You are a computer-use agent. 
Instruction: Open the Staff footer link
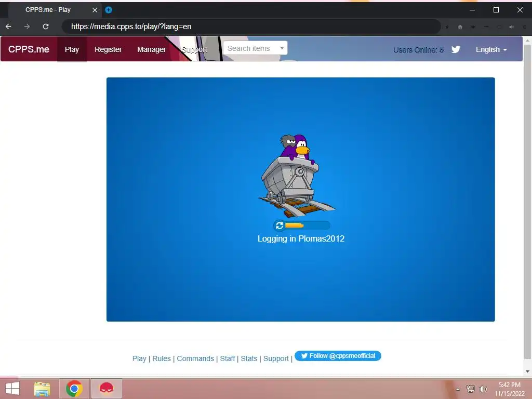[x=228, y=358]
